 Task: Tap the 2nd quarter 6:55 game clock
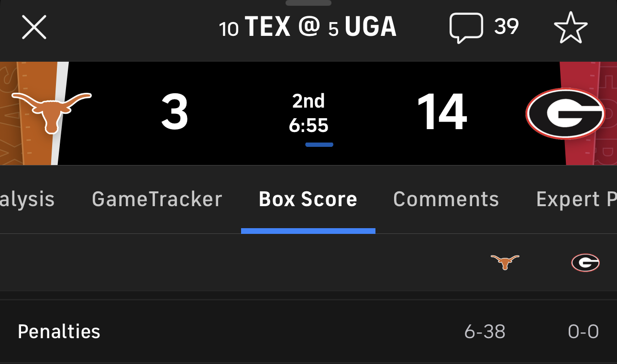tap(308, 113)
